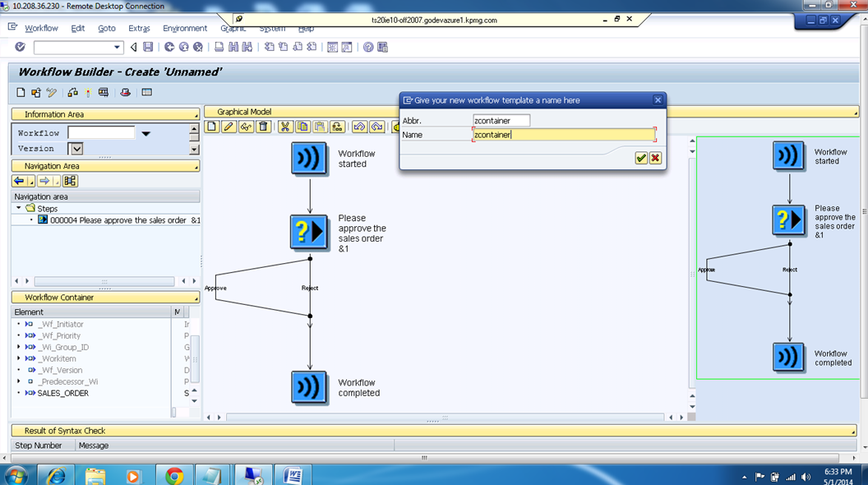Click the Undo arrow in the Graphical Model toolbar

(x=360, y=126)
